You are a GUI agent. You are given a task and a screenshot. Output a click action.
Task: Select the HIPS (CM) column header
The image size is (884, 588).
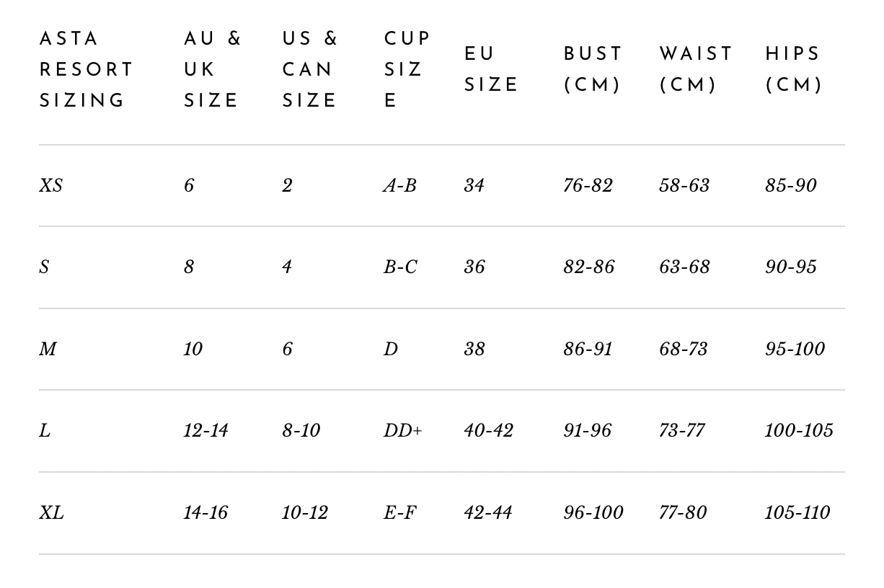pos(793,70)
